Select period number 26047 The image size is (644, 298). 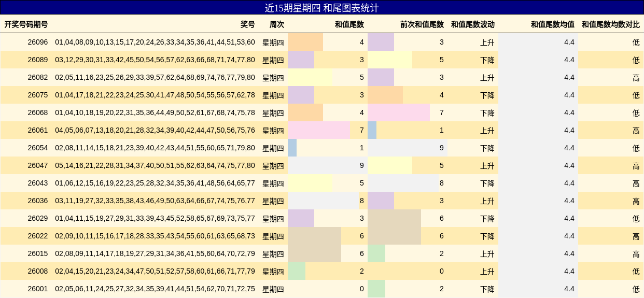click(38, 165)
